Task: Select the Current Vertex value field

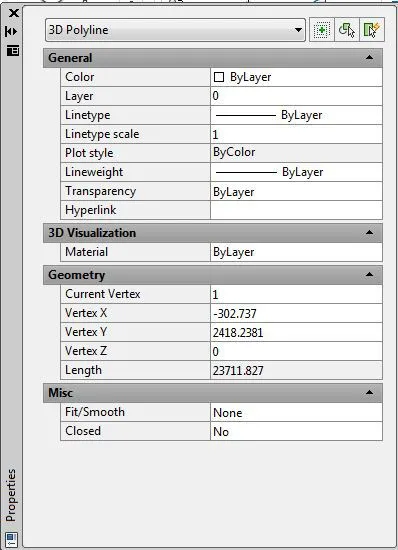Action: (296, 294)
